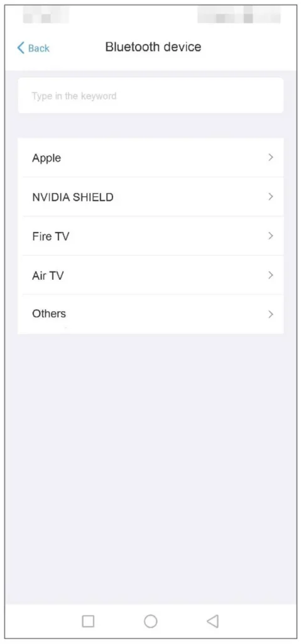The image size is (301, 644).
Task: Expand Others using its chevron
Action: click(x=271, y=314)
